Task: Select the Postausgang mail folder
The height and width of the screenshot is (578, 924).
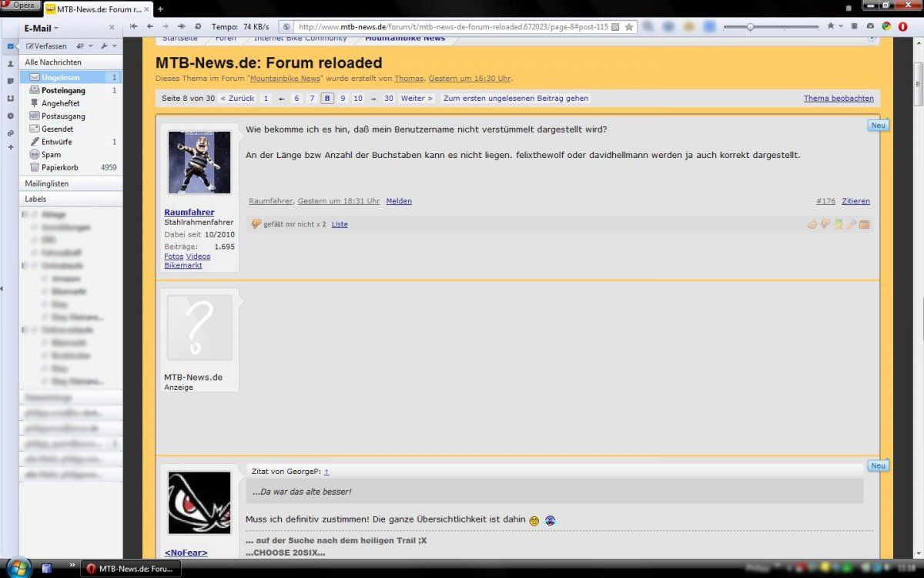Action: [71, 116]
